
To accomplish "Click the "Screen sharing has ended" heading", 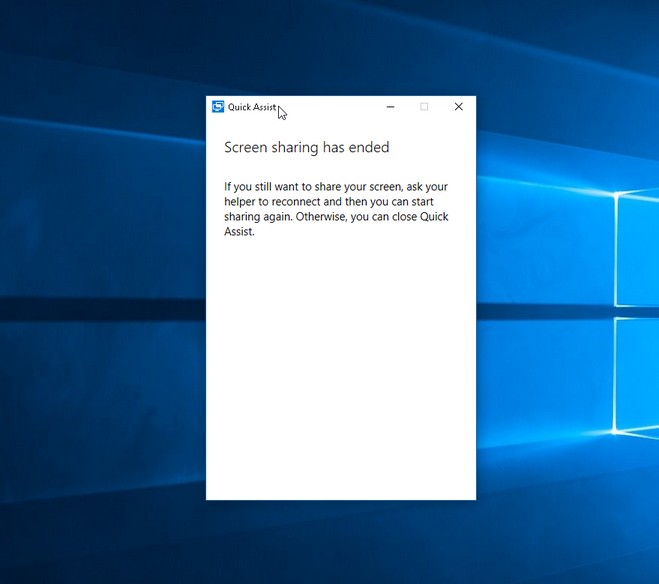I will coord(306,147).
